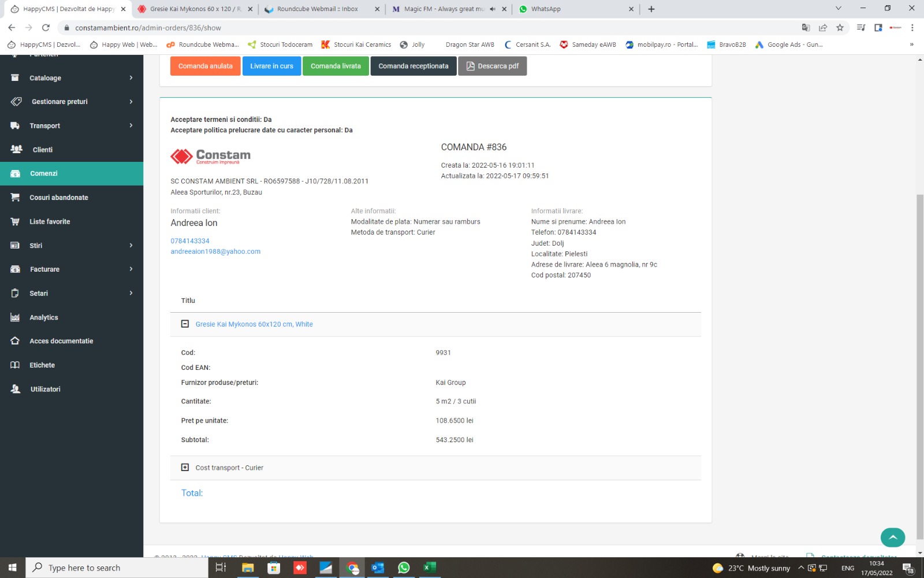The image size is (924, 578).
Task: Click the Comanda livrata button
Action: 336,66
